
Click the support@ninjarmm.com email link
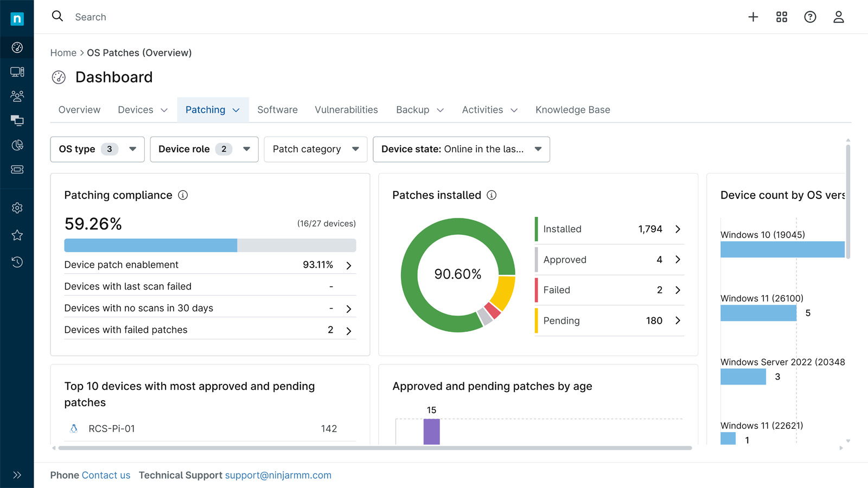pos(278,476)
